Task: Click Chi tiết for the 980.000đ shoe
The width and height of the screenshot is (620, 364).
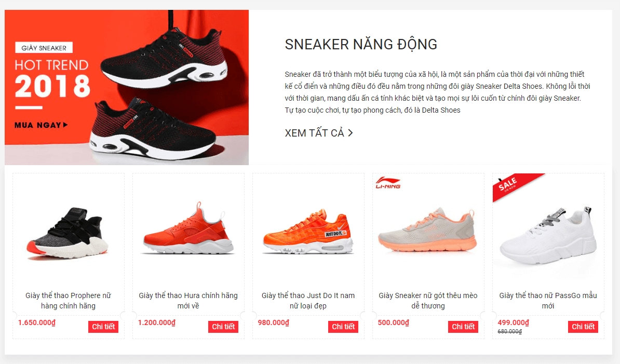Action: (343, 327)
